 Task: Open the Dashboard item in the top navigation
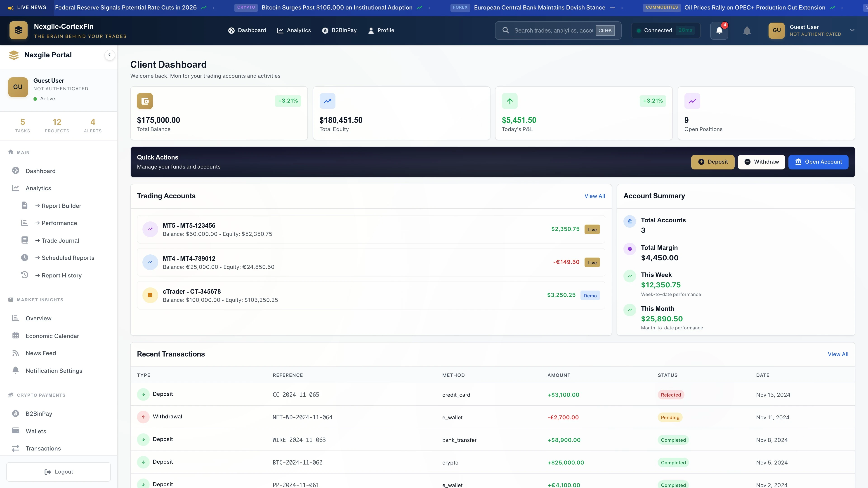click(247, 30)
